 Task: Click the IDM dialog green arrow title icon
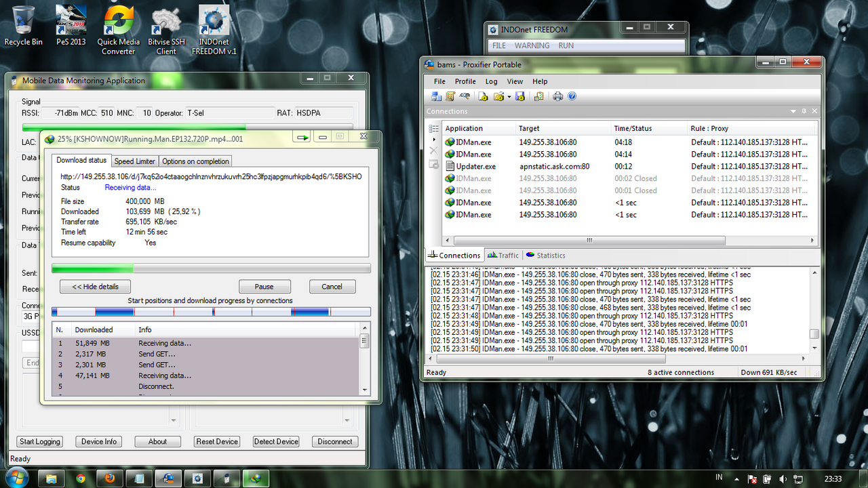pos(302,138)
